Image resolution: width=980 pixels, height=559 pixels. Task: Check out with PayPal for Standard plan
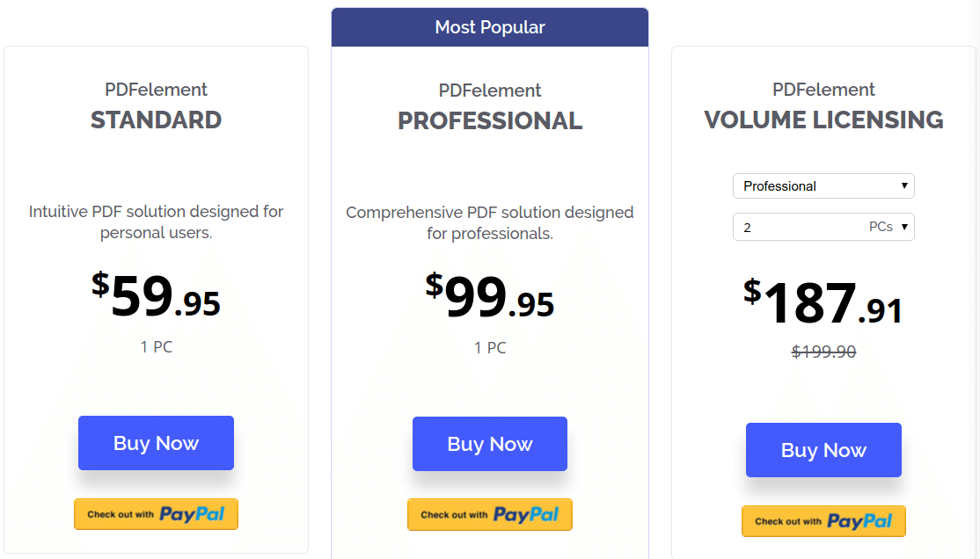pyautogui.click(x=156, y=514)
